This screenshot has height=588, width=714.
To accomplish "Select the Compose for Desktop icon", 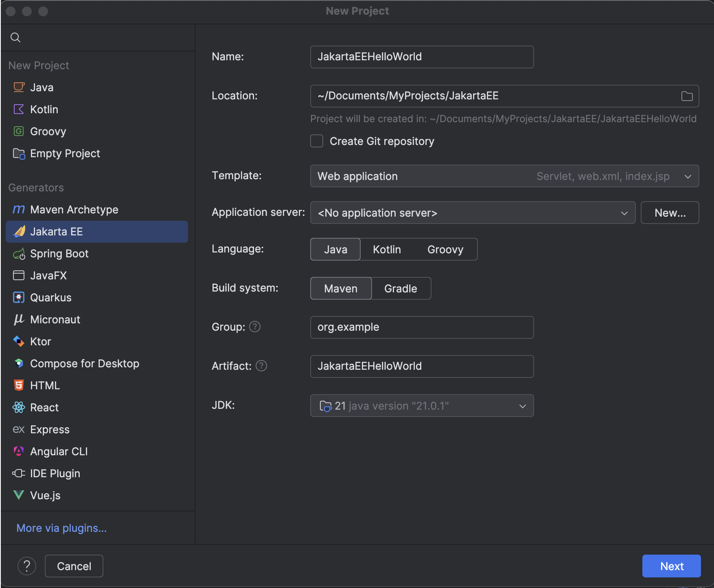I will [19, 363].
